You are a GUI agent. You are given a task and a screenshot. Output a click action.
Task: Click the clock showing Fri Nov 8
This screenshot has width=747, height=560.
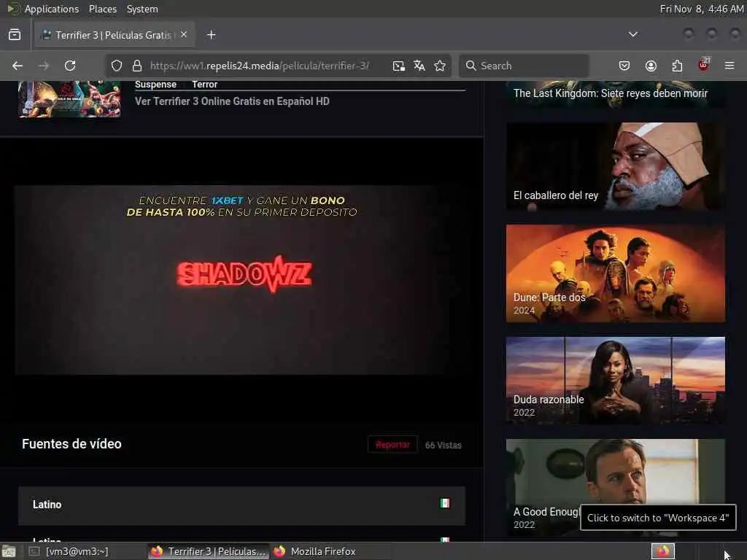701,9
